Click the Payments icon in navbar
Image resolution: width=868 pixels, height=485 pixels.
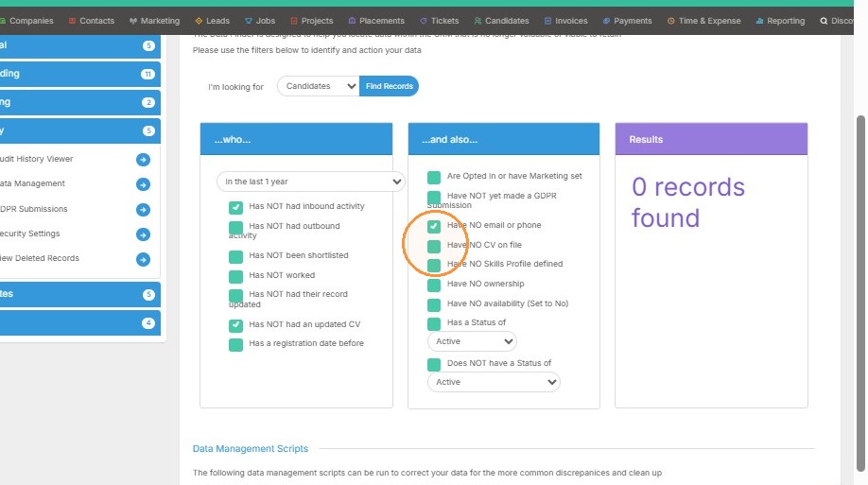606,21
